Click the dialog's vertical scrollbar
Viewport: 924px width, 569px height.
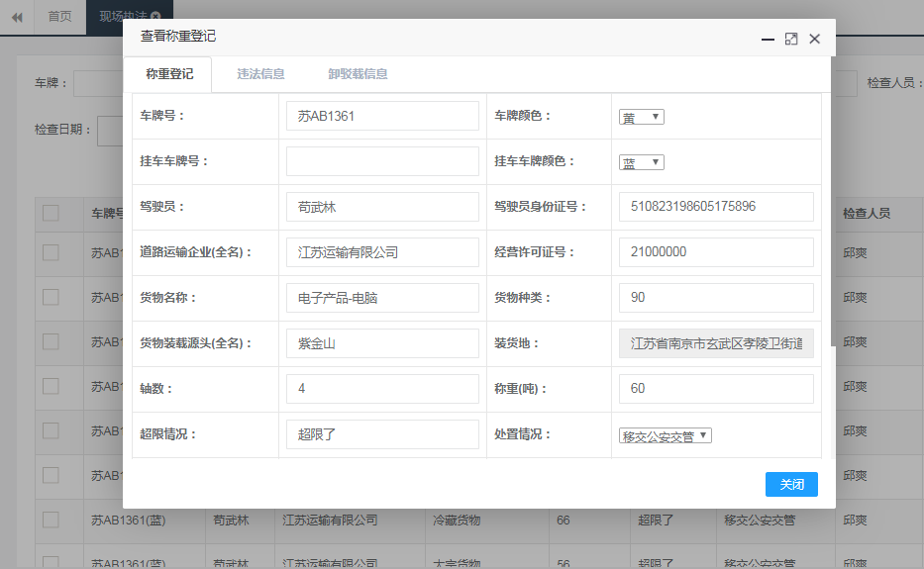click(x=833, y=202)
